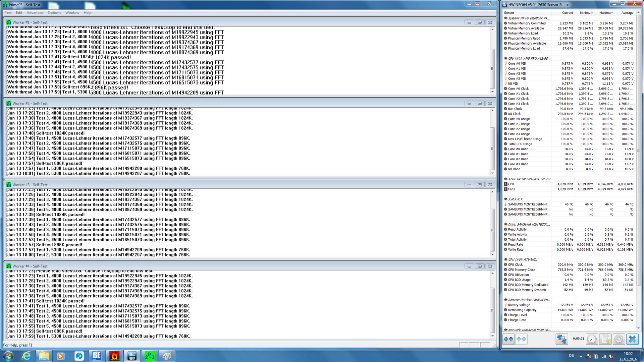Click Worker #1 scrollbar down arrow
The width and height of the screenshot is (644, 362).
pyautogui.click(x=492, y=92)
